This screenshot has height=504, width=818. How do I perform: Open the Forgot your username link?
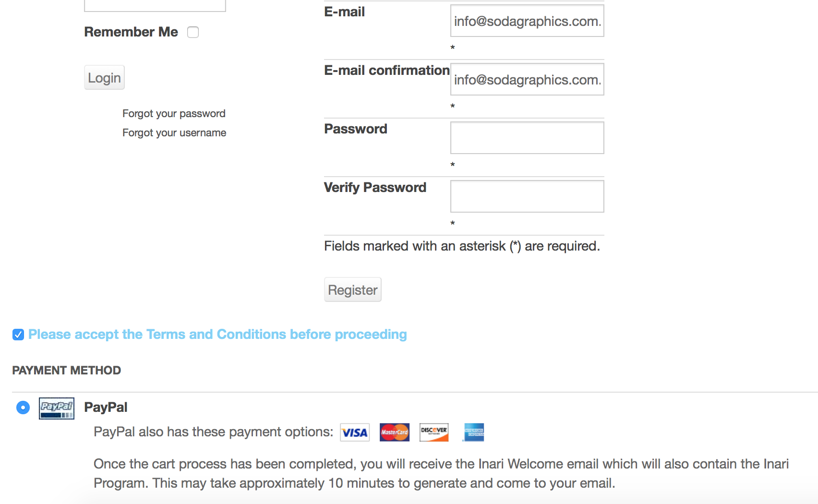click(x=174, y=133)
